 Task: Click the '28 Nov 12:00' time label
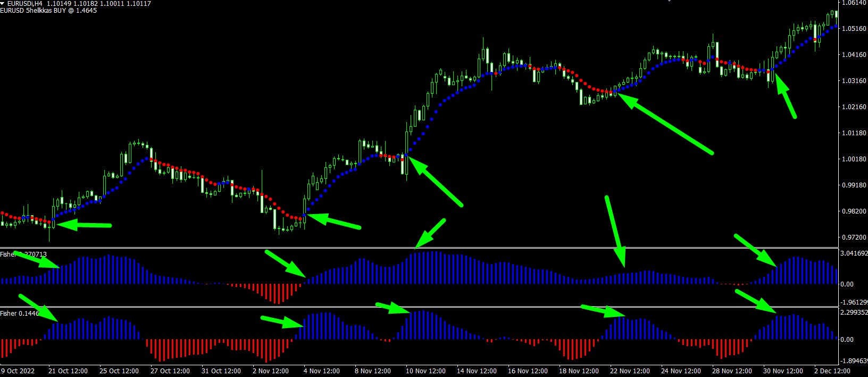(732, 371)
